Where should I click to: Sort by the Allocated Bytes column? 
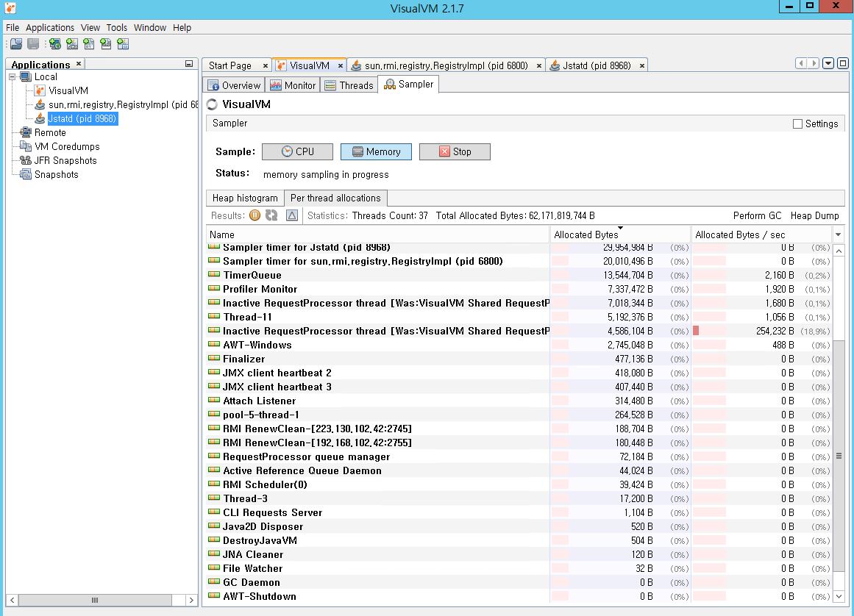[x=620, y=234]
